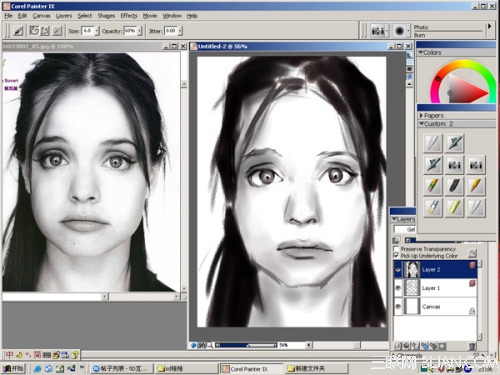Switch to sd辣辣 folder taskbar button
The image size is (500, 375).
pyautogui.click(x=186, y=369)
